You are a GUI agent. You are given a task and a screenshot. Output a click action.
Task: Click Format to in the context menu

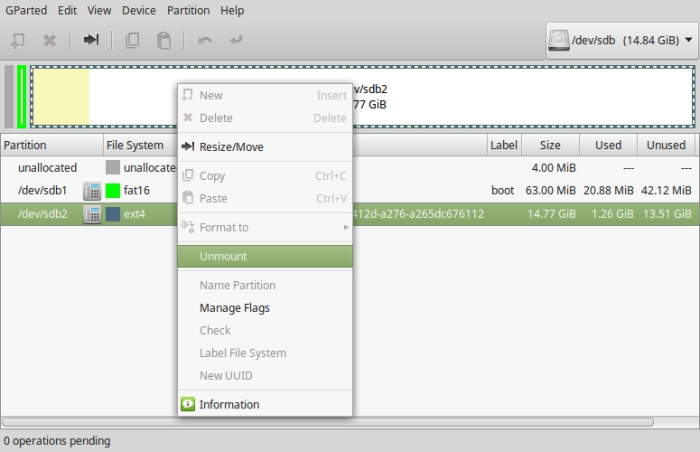coord(265,227)
